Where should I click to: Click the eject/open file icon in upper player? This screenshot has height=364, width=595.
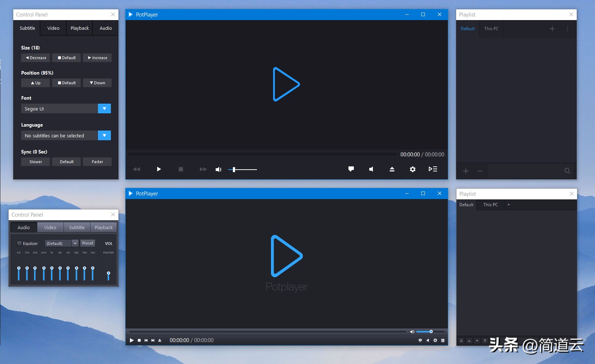[x=392, y=169]
